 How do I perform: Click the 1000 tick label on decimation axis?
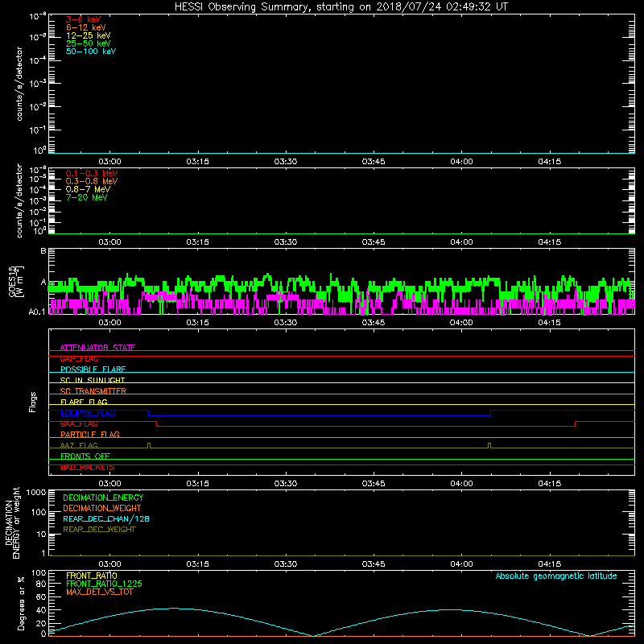point(36,492)
